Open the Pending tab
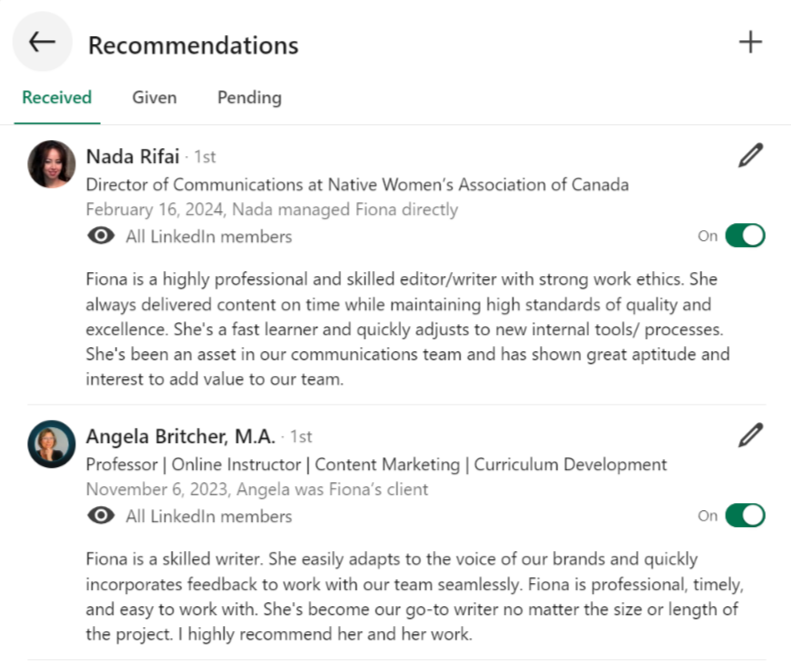 [x=249, y=98]
